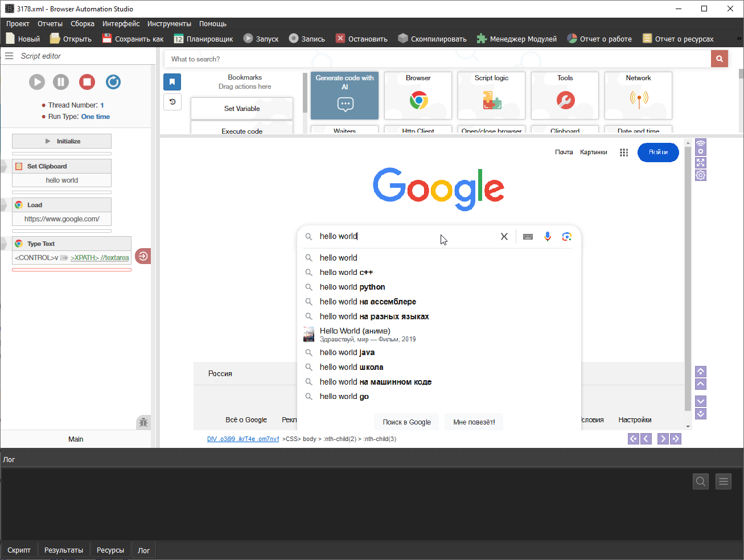Open the Network module tile
The height and width of the screenshot is (560, 744).
point(638,95)
